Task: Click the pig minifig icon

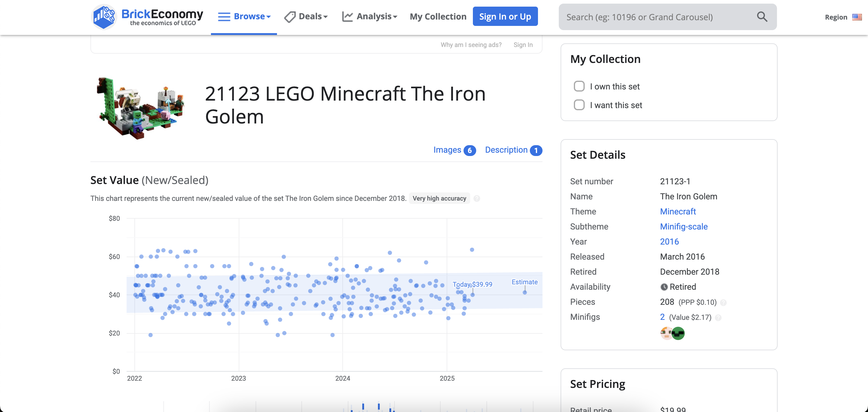Action: point(666,333)
